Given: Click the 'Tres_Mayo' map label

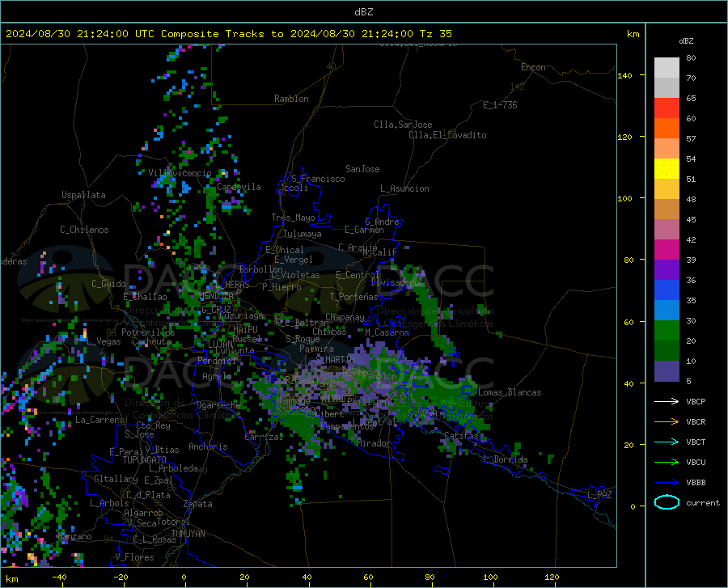Looking at the screenshot, I should 293,218.
